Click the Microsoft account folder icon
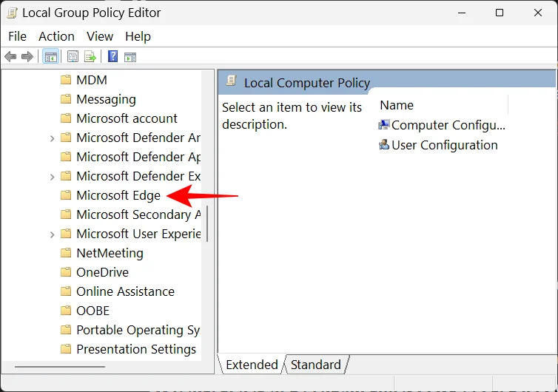 pyautogui.click(x=66, y=118)
